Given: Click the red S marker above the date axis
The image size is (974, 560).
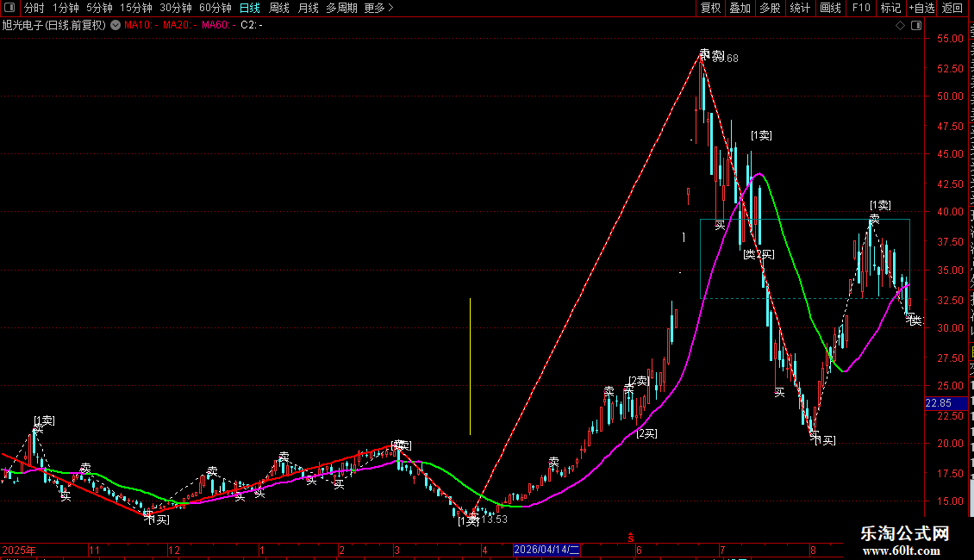Looking at the screenshot, I should click(630, 538).
